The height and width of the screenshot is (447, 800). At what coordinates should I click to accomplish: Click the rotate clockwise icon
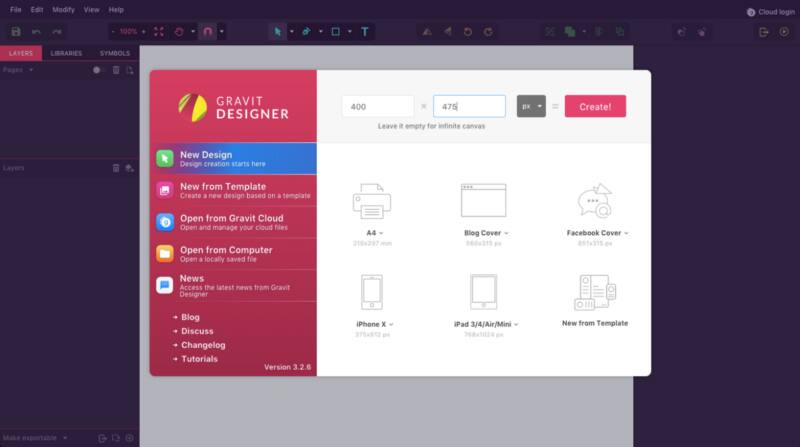(x=488, y=32)
